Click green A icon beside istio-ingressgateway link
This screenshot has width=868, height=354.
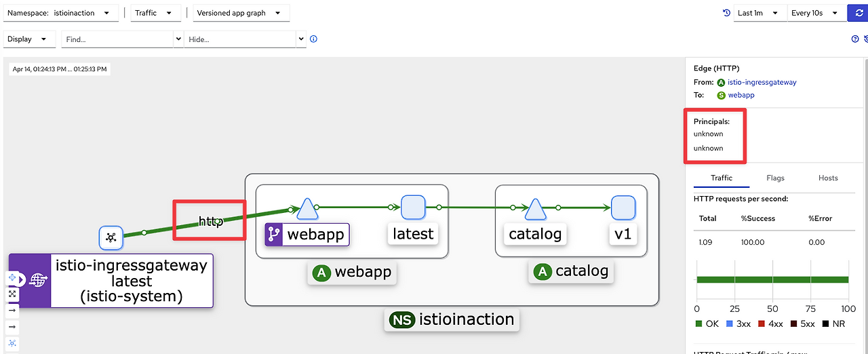point(721,82)
